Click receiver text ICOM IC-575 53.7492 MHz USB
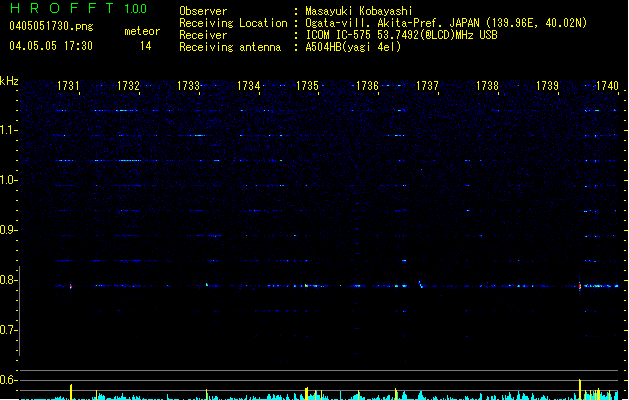This screenshot has width=629, height=400. click(401, 35)
